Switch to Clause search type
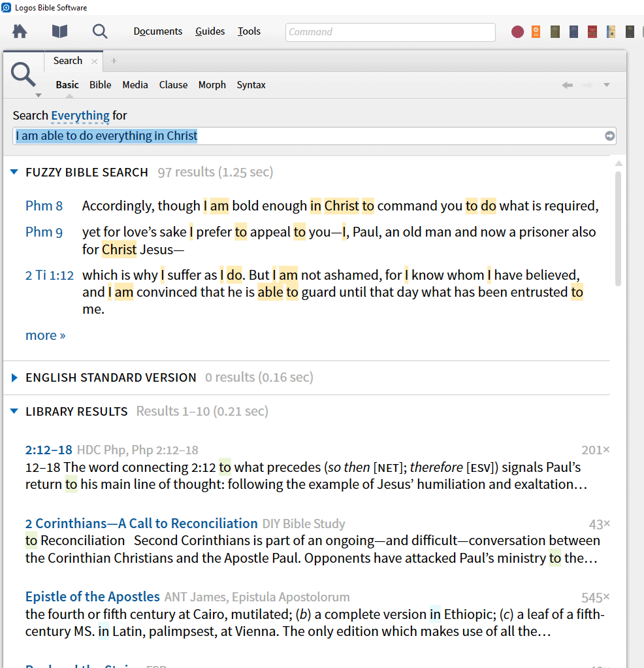This screenshot has height=668, width=644. (173, 85)
